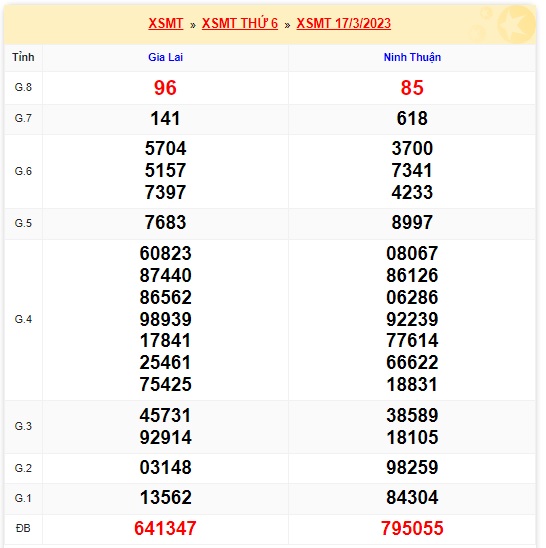
Task: Select the number 18831 in G.4
Action: point(412,384)
